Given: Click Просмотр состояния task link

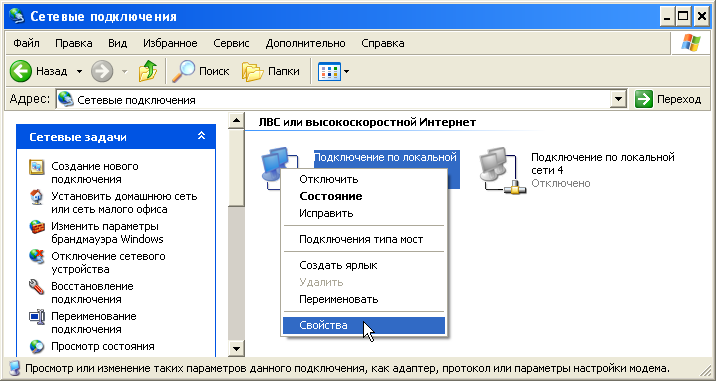Looking at the screenshot, I should 103,346.
